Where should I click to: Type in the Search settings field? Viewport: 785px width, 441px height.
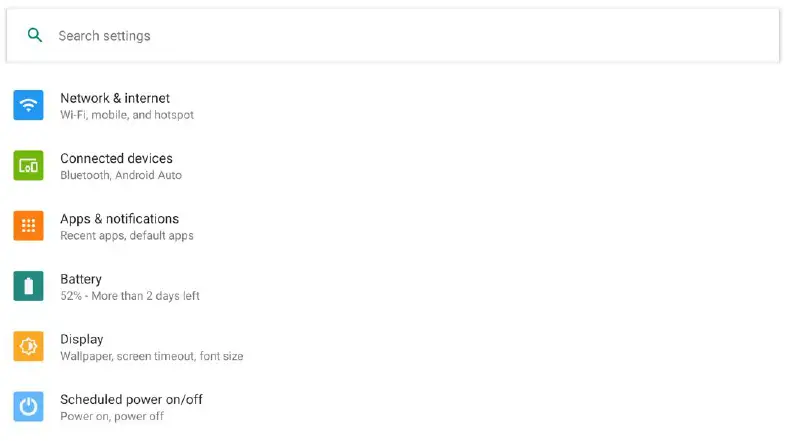[400, 36]
